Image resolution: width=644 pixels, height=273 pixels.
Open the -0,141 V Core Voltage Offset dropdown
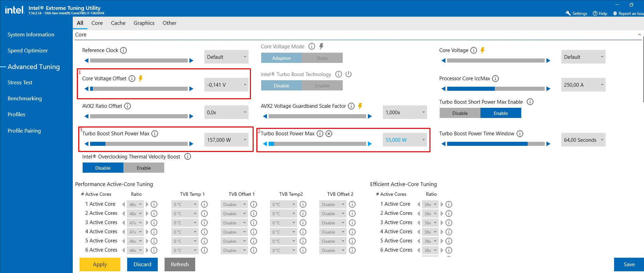[226, 85]
